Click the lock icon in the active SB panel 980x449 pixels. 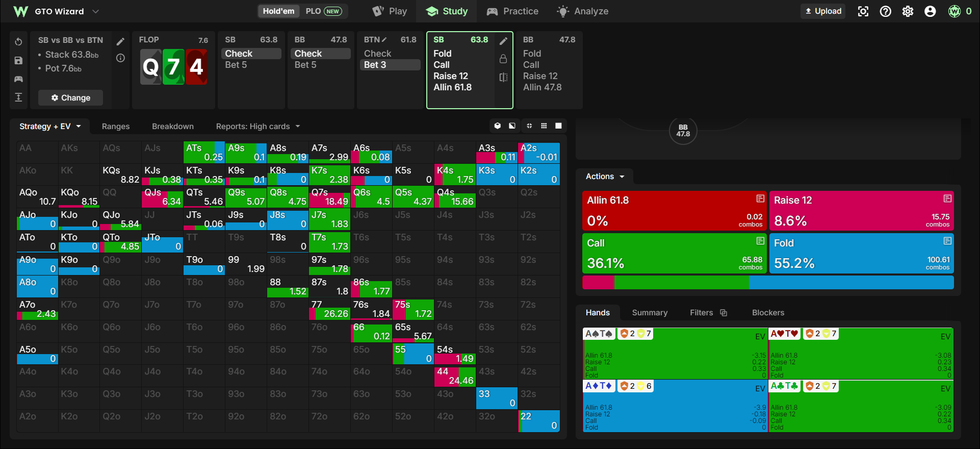pyautogui.click(x=503, y=59)
